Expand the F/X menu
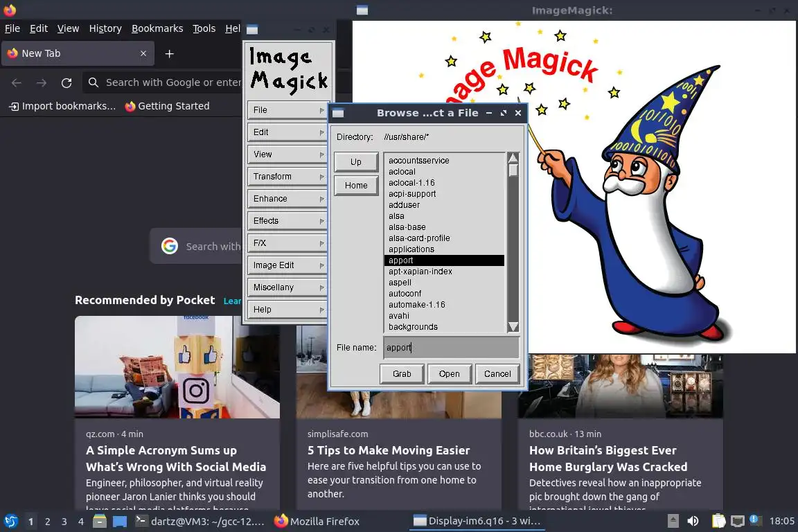This screenshot has height=532, width=798. (287, 243)
